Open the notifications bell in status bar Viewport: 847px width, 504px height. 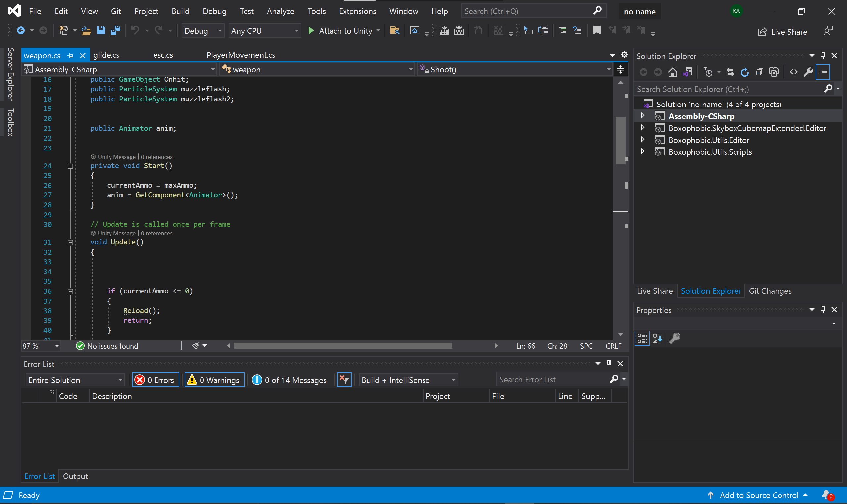[x=827, y=495]
